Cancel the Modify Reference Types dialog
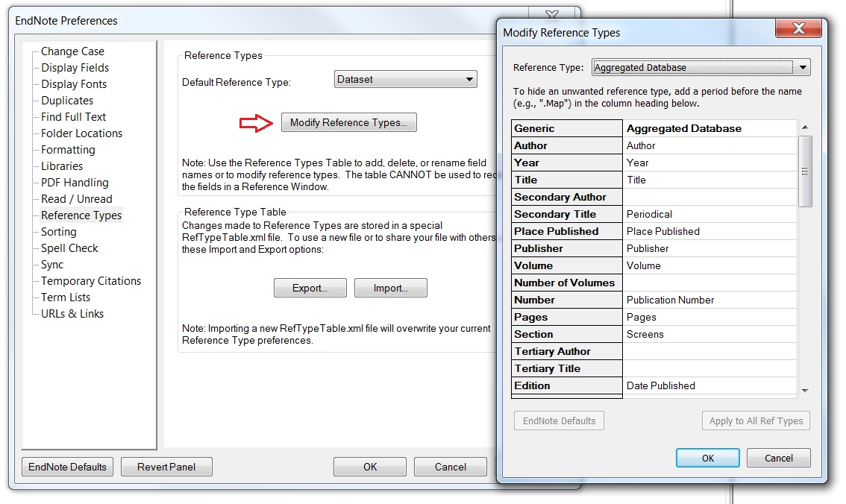846x504 pixels. pos(778,459)
